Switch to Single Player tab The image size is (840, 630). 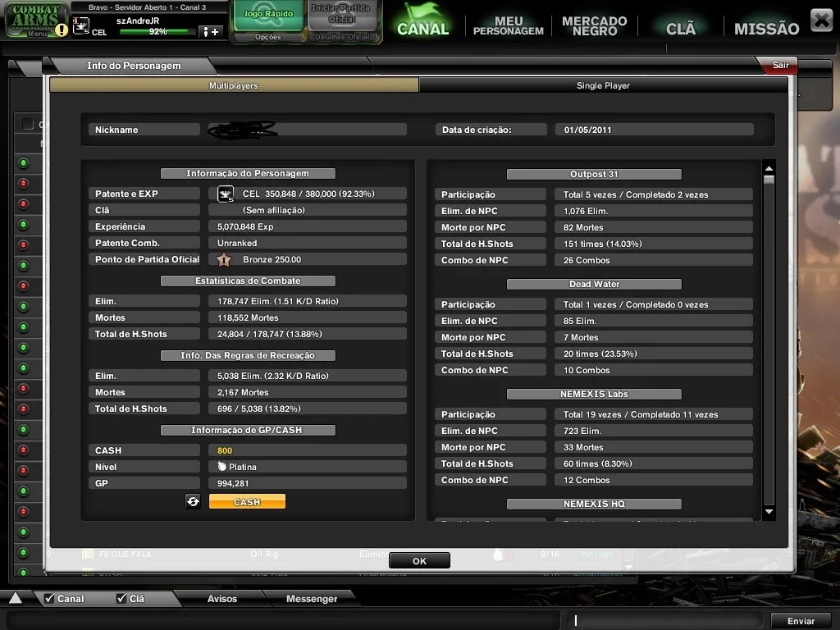tap(603, 85)
